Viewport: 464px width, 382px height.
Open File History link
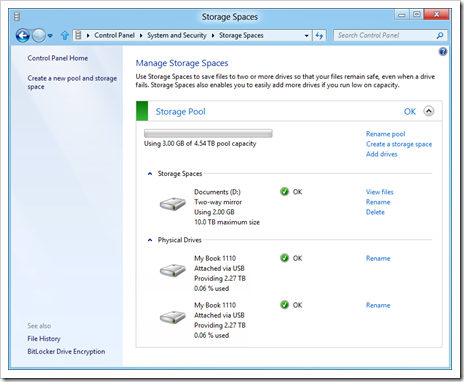(44, 339)
